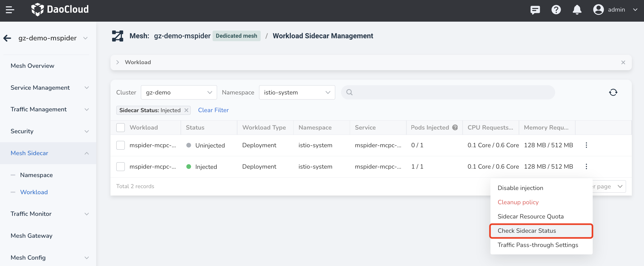Image resolution: width=644 pixels, height=266 pixels.
Task: Click the CPU Requests column header
Action: click(490, 128)
